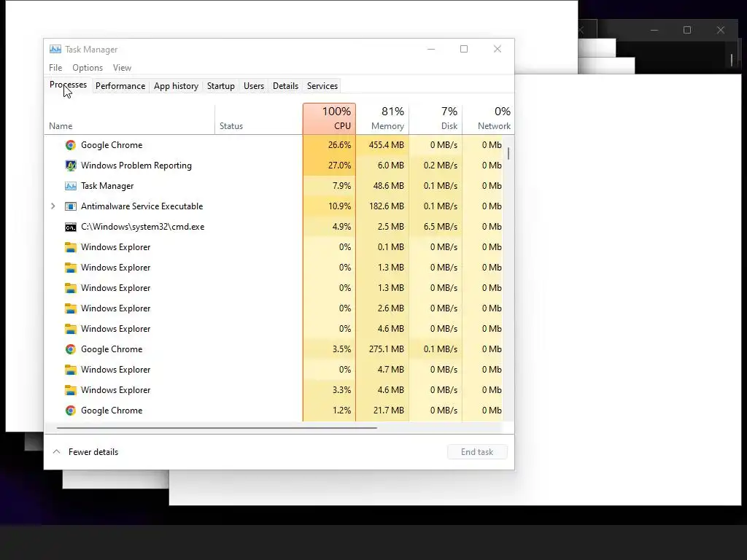
Task: Click the Windows Explorer icon in the 4.7 MB row
Action: [71, 370]
